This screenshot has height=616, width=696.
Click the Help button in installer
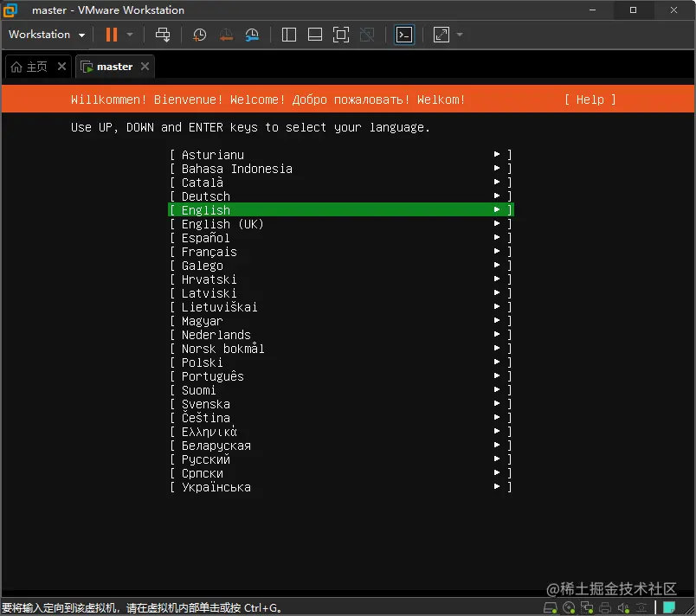click(590, 99)
